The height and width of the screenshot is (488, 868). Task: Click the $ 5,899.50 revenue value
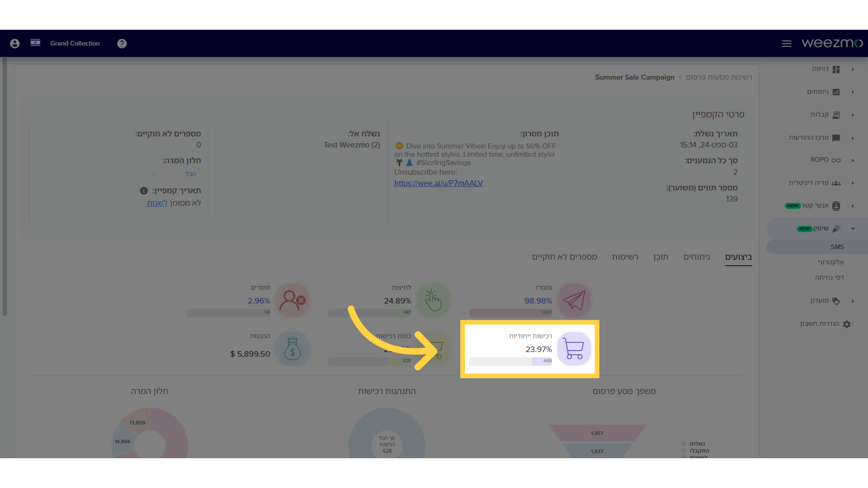250,354
